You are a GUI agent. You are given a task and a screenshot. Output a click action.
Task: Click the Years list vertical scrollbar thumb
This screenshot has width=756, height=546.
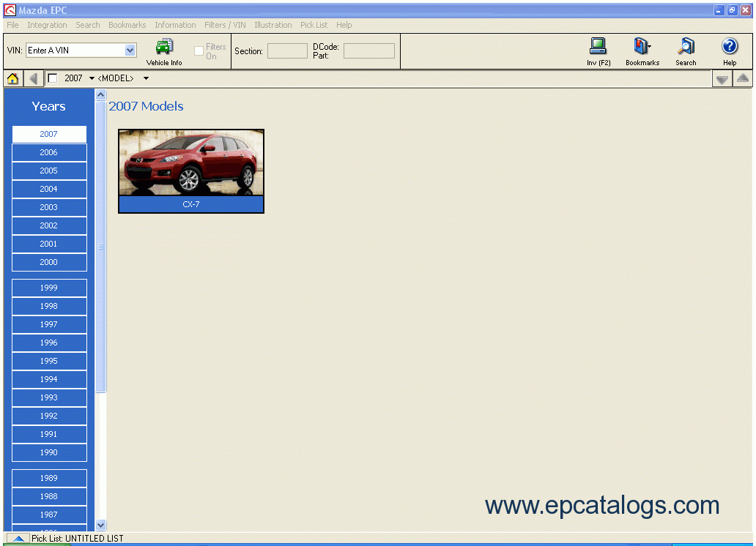(x=101, y=247)
